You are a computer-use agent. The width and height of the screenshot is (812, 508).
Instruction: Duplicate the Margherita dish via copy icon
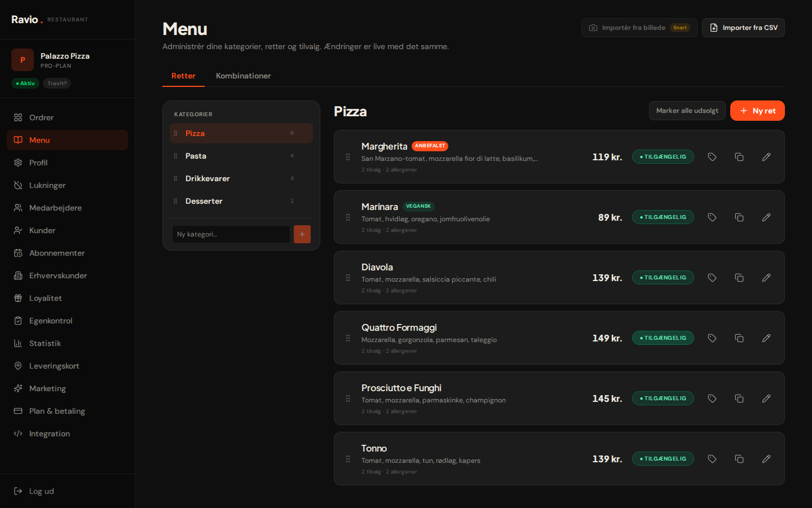click(739, 157)
